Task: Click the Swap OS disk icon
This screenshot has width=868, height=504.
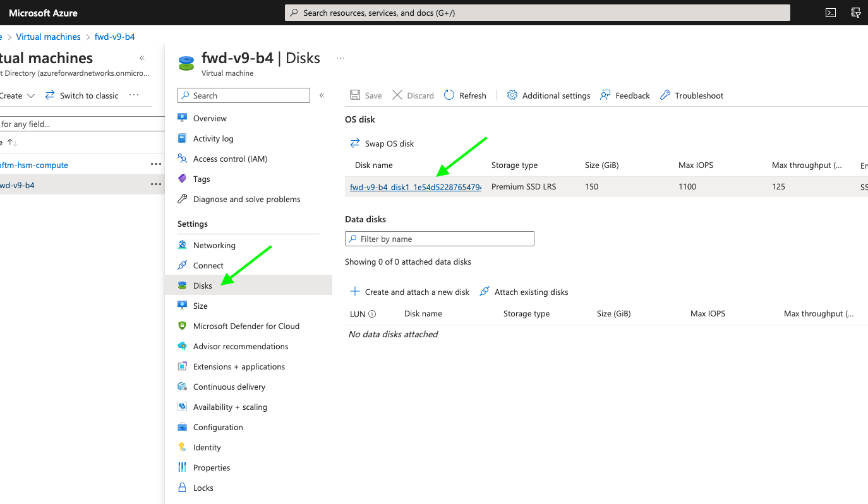Action: [x=355, y=143]
